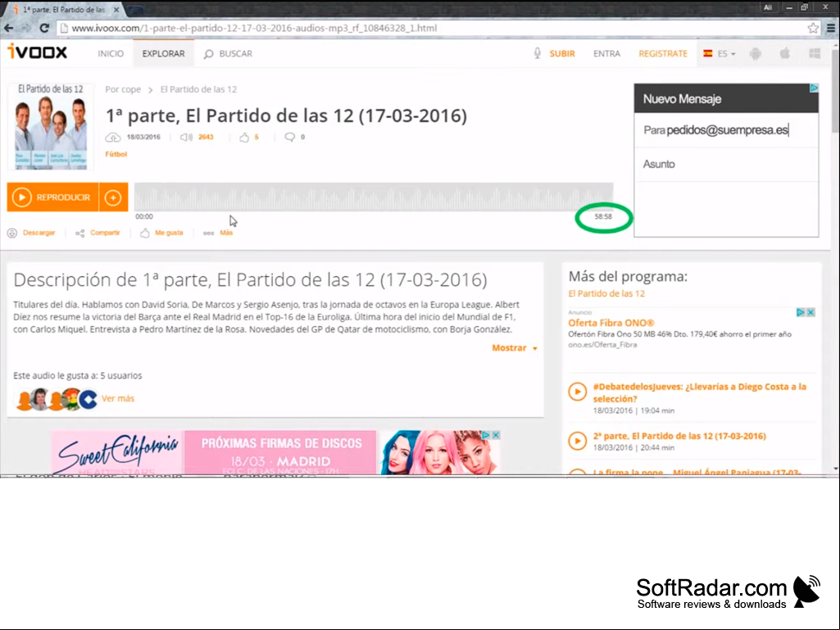Viewport: 840px width, 630px height.
Task: Bookmark page with the star icon
Action: click(813, 28)
